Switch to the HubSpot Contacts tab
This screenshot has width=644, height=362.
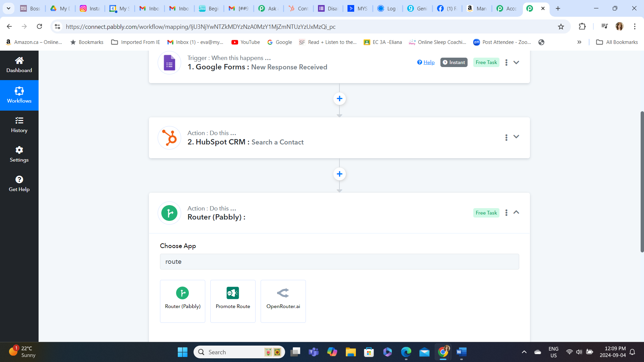(x=298, y=8)
